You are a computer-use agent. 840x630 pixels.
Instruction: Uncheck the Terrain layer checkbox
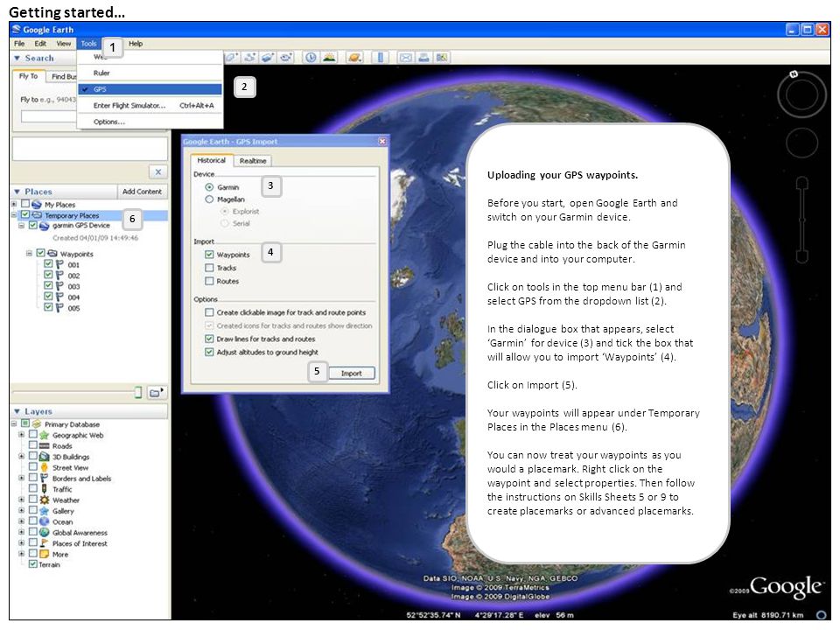[x=32, y=564]
